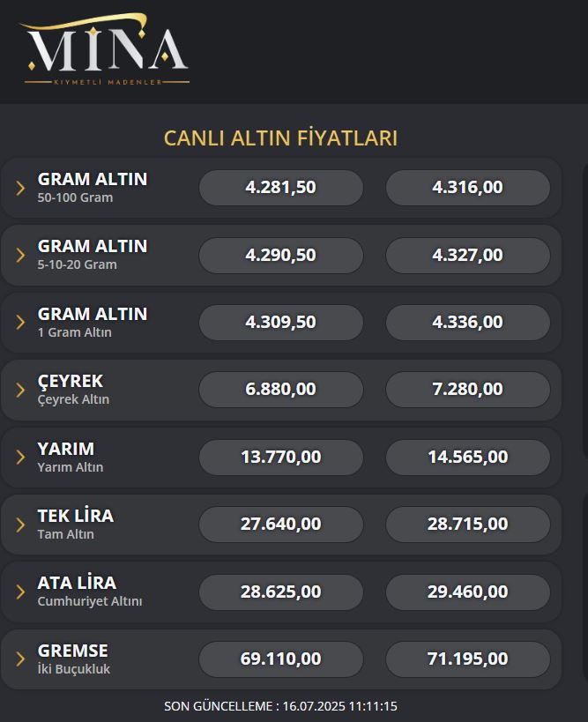This screenshot has width=588, height=722.
Task: Click the Cumhuriyet Altını label text
Action: pyautogui.click(x=90, y=600)
